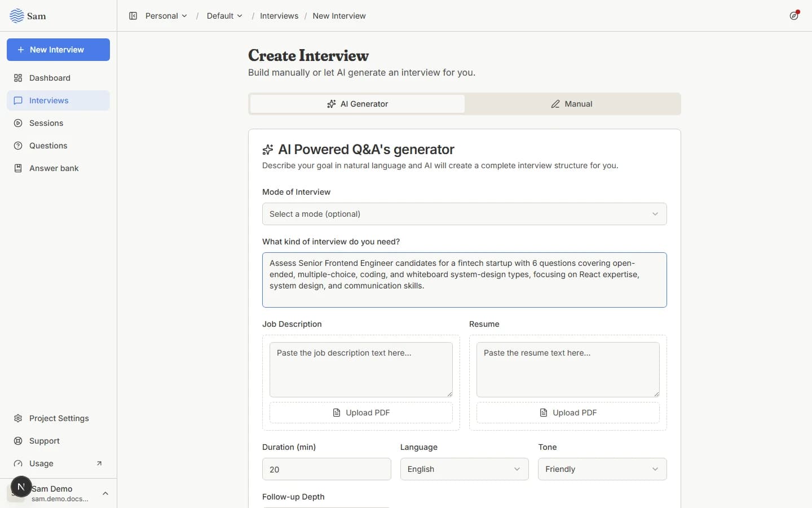
Task: Click the Interviews chat bubble icon
Action: 18,100
